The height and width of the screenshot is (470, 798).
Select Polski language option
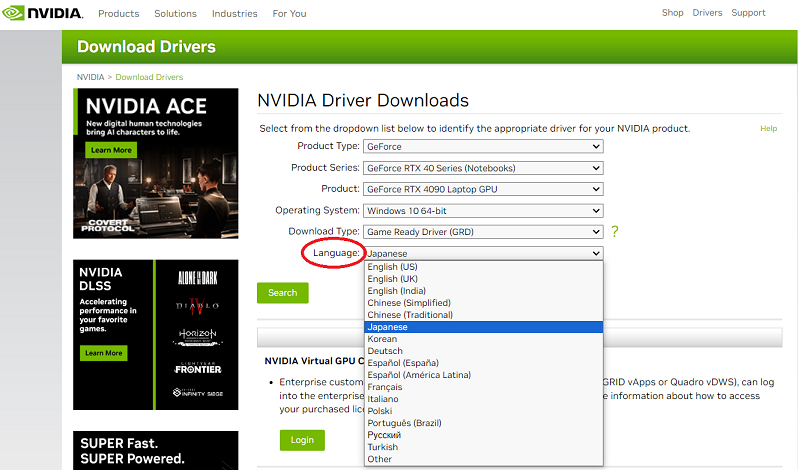[484, 411]
